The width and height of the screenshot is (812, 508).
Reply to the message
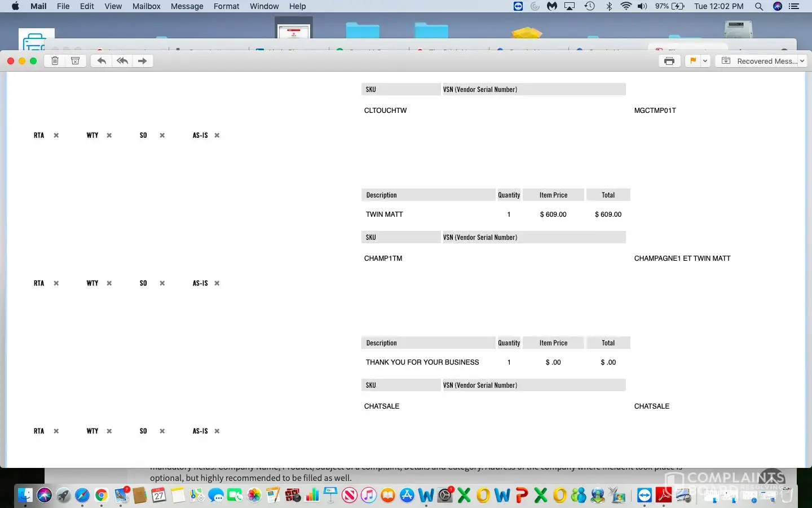point(101,61)
